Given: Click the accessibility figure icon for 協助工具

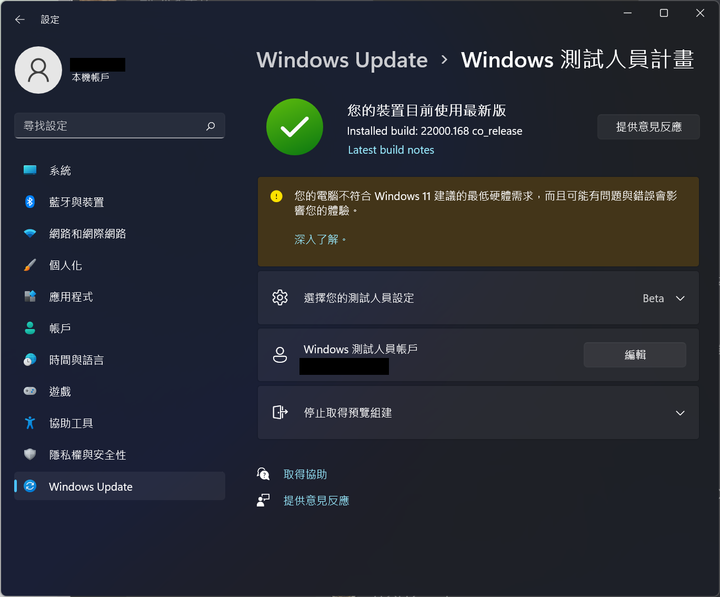Looking at the screenshot, I should coord(30,422).
